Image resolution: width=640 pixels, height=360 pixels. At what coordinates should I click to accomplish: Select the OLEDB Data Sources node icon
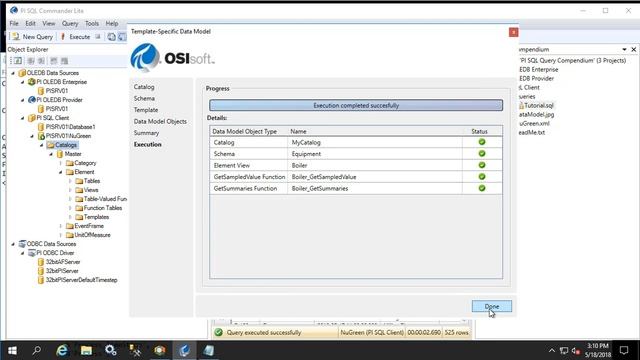pos(22,73)
